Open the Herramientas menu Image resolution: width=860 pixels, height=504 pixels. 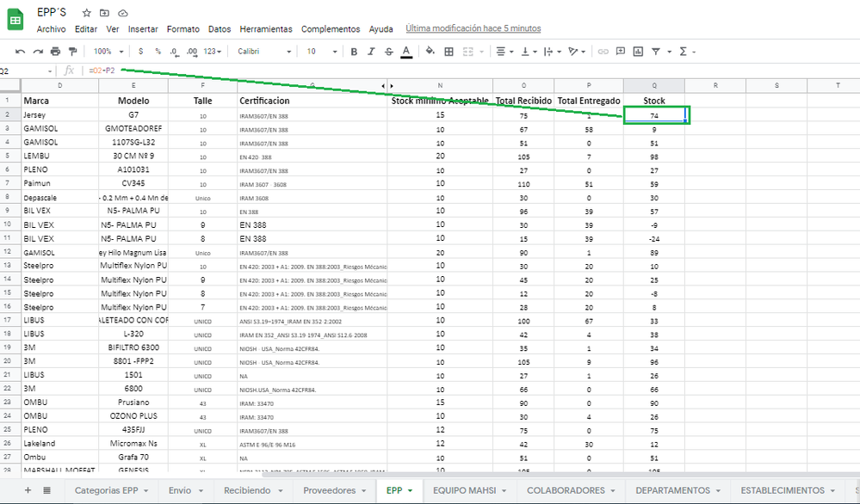click(266, 29)
